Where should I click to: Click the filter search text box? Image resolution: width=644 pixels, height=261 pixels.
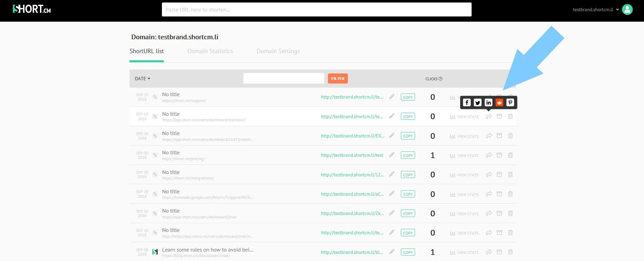point(284,79)
